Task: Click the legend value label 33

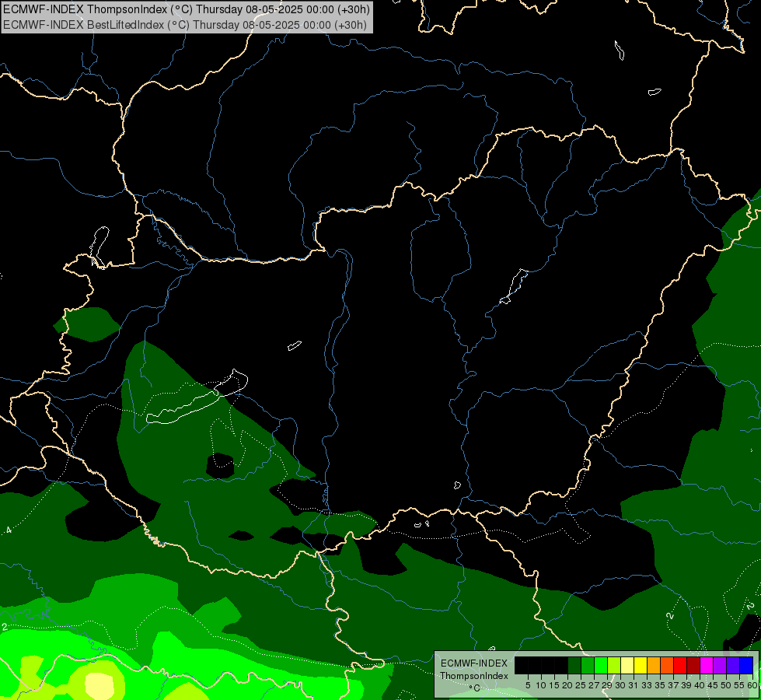Action: 647,685
